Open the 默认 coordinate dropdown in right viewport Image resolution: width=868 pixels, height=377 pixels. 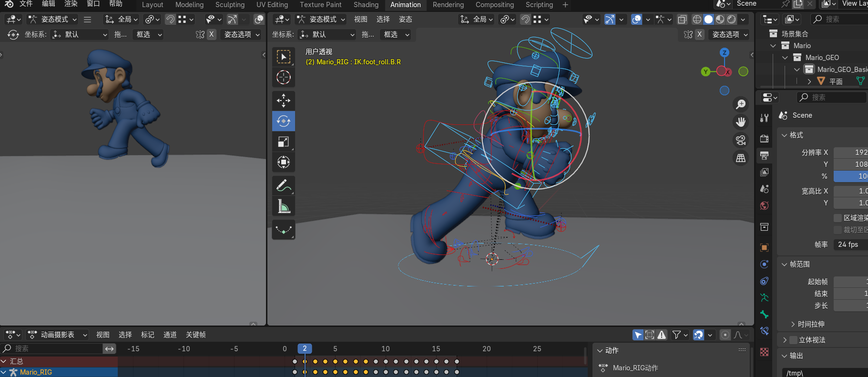(x=327, y=34)
